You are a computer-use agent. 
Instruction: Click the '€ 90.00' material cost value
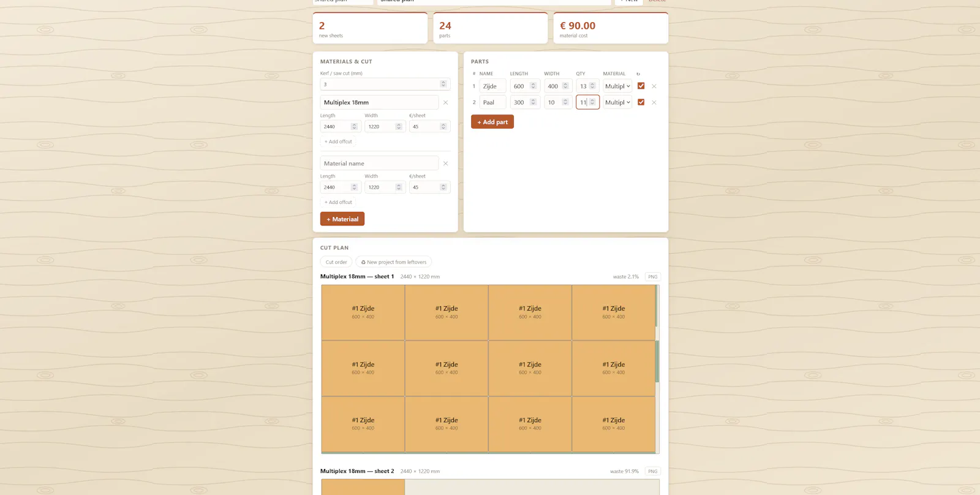(x=578, y=26)
